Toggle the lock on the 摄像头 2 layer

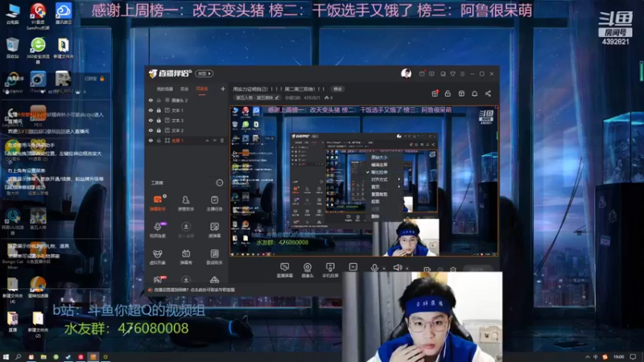click(159, 100)
